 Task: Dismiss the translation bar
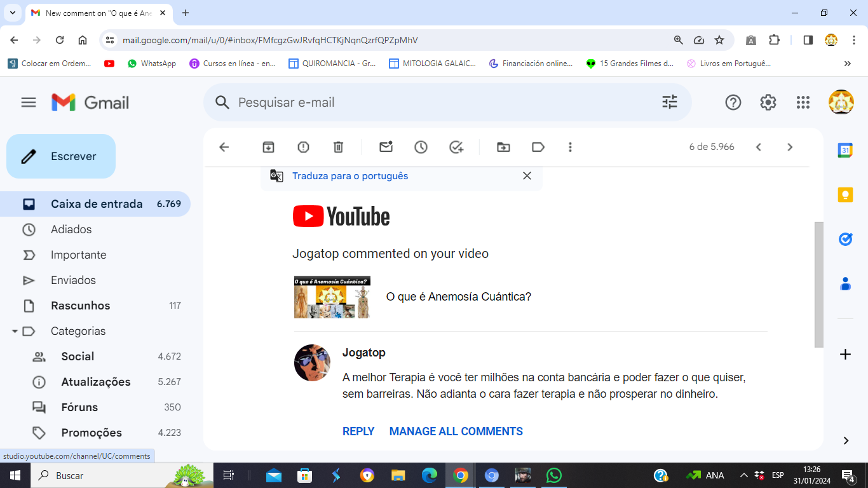[527, 176]
